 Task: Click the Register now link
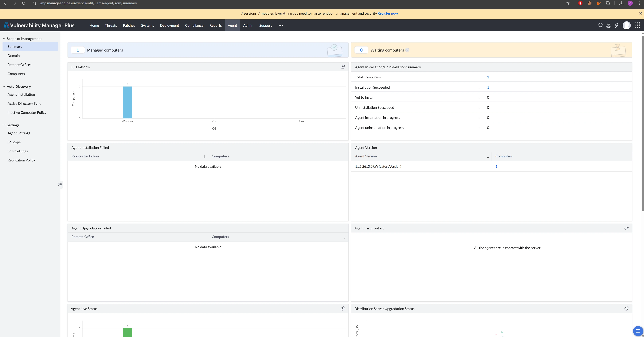point(388,13)
